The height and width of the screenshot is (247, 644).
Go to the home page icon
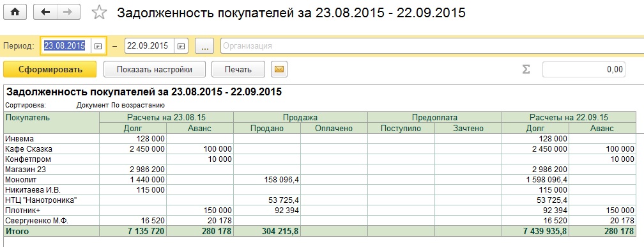click(x=15, y=12)
